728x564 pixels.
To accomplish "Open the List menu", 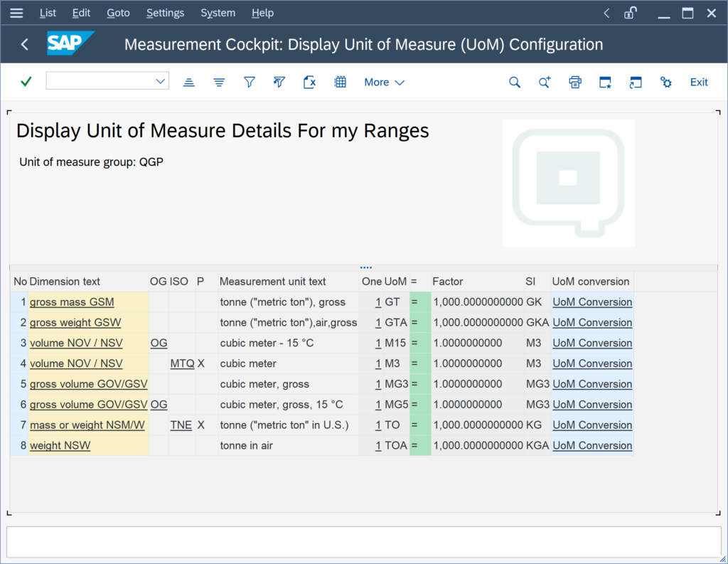I will pyautogui.click(x=48, y=13).
